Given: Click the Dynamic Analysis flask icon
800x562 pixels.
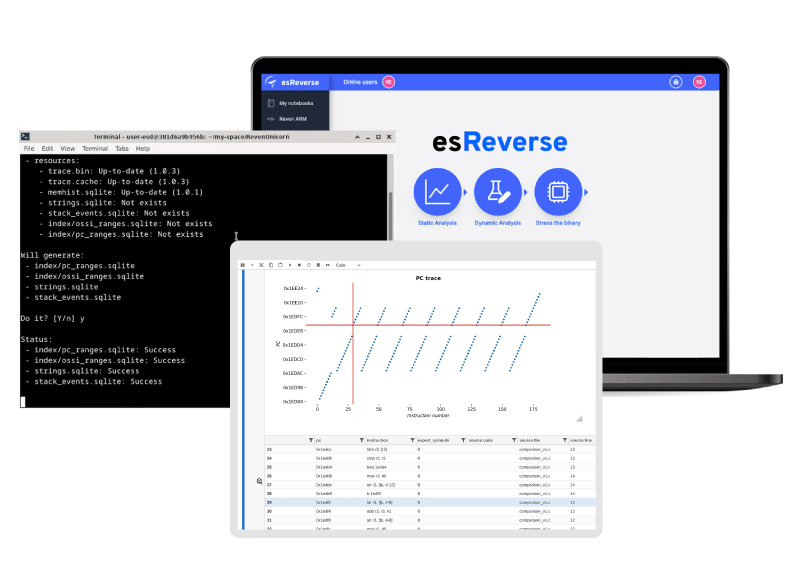Looking at the screenshot, I should (x=497, y=192).
